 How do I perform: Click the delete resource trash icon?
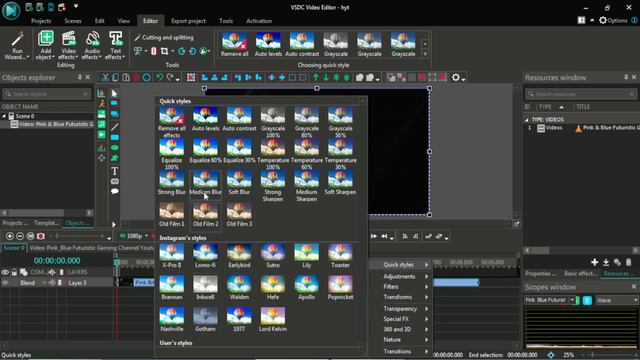(x=629, y=262)
